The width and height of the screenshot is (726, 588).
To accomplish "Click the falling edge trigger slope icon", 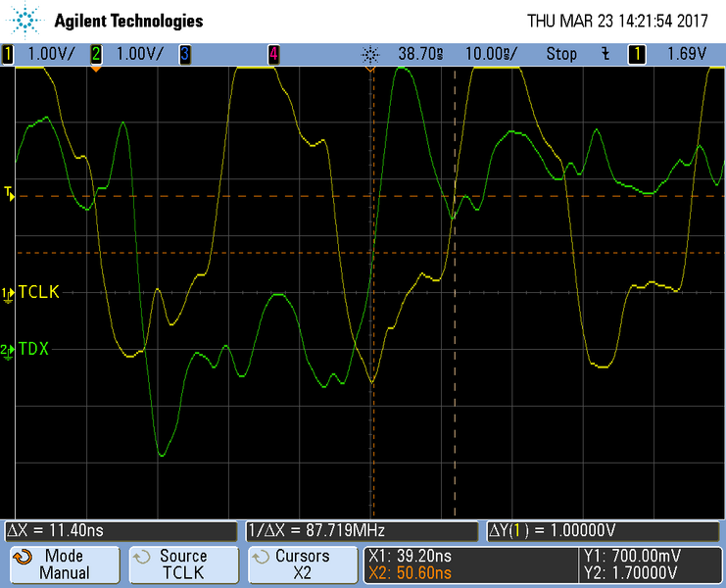I will pyautogui.click(x=605, y=54).
